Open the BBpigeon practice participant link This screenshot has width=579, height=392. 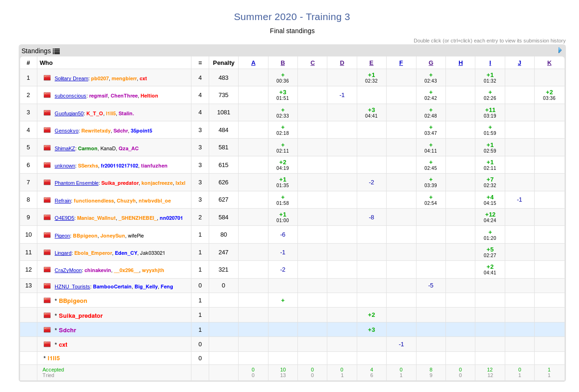73,301
